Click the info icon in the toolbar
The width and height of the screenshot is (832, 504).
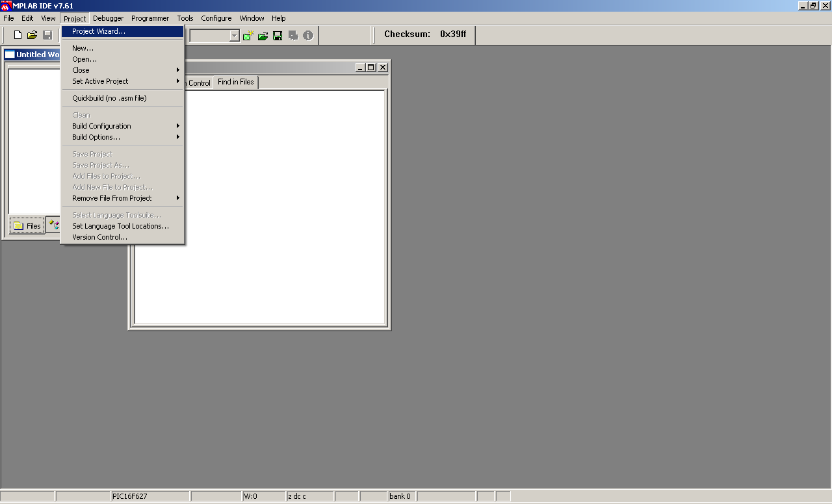pos(308,36)
